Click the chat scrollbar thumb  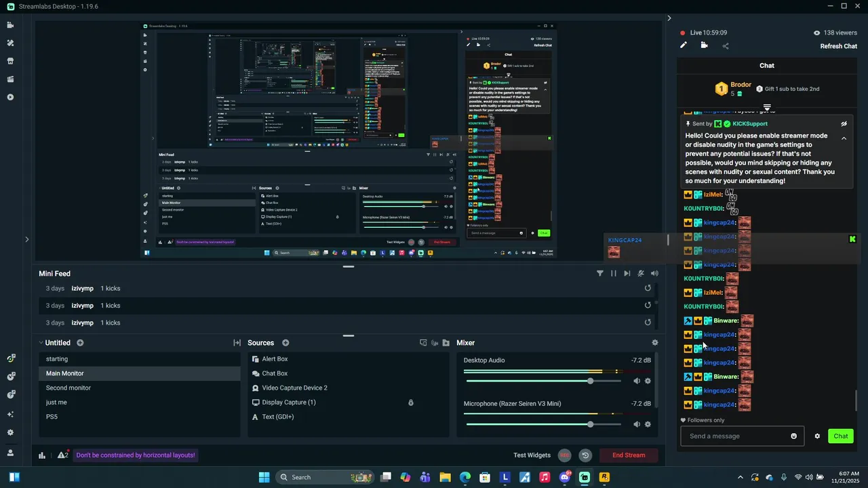856,401
